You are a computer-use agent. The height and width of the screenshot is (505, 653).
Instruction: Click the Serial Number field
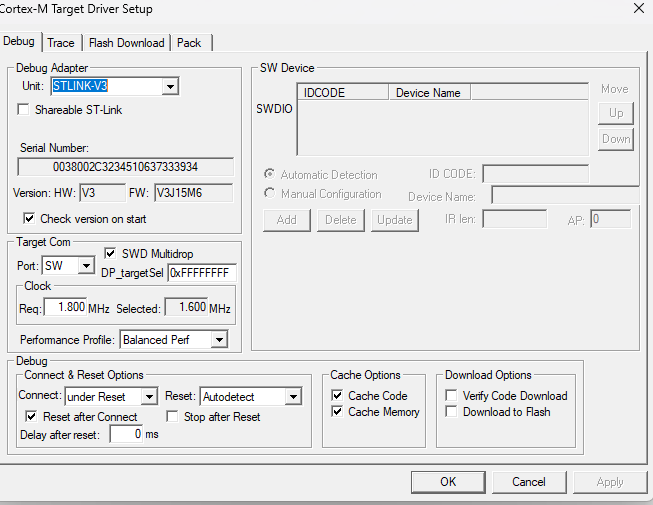125,167
